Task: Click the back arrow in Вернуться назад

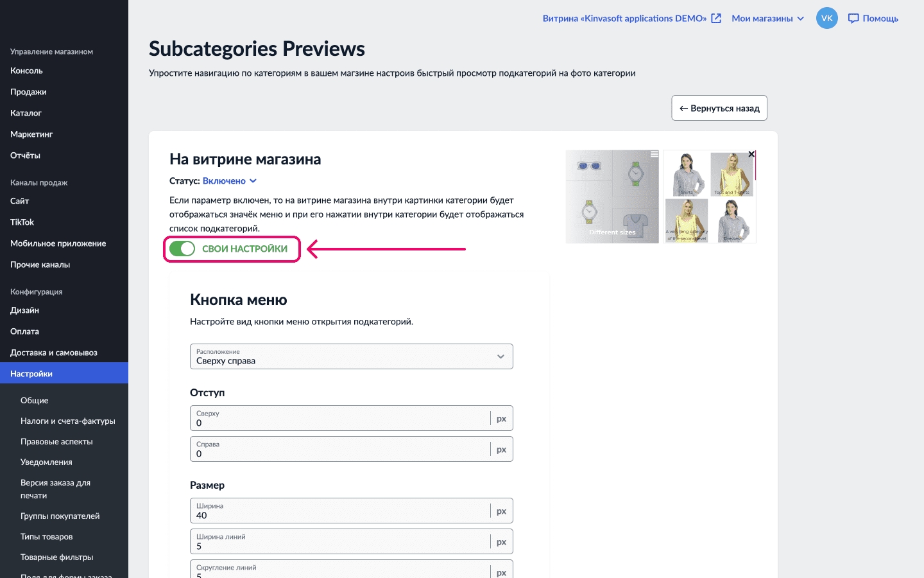Action: pos(684,109)
